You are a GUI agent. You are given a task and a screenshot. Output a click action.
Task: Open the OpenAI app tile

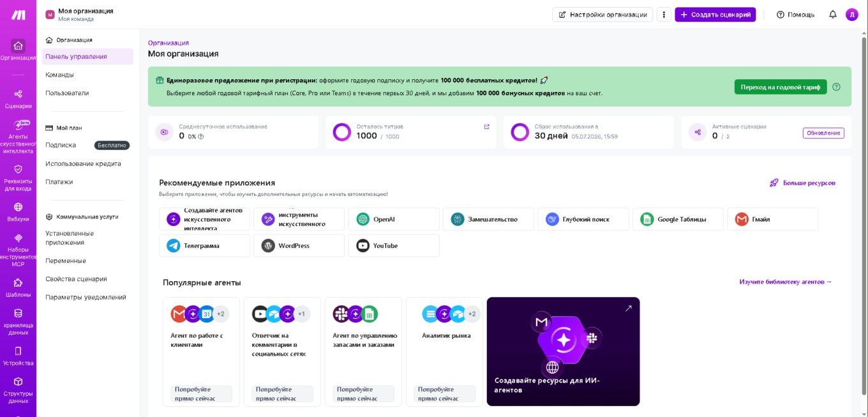click(x=394, y=219)
